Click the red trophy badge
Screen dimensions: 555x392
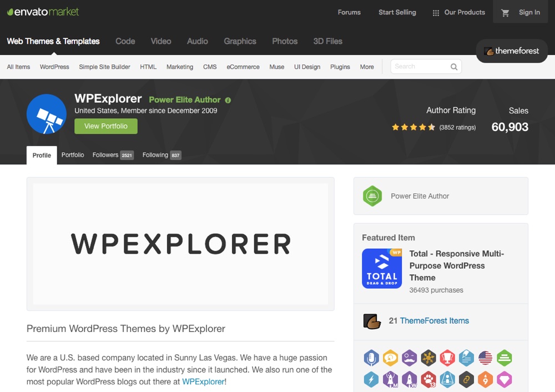447,358
